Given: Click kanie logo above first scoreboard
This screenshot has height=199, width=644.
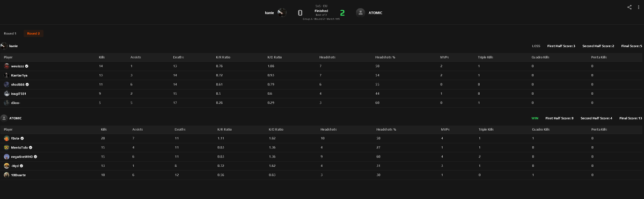Looking at the screenshot, I should 4,46.
